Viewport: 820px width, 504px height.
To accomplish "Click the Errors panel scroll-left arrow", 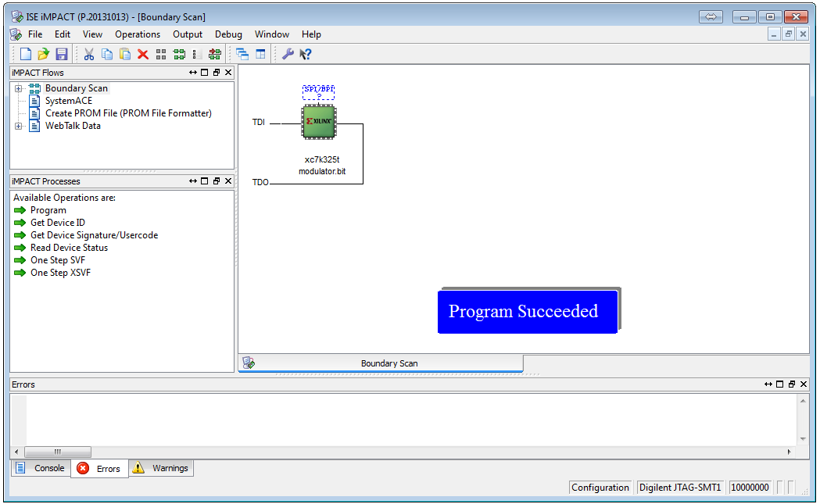I will 16,452.
